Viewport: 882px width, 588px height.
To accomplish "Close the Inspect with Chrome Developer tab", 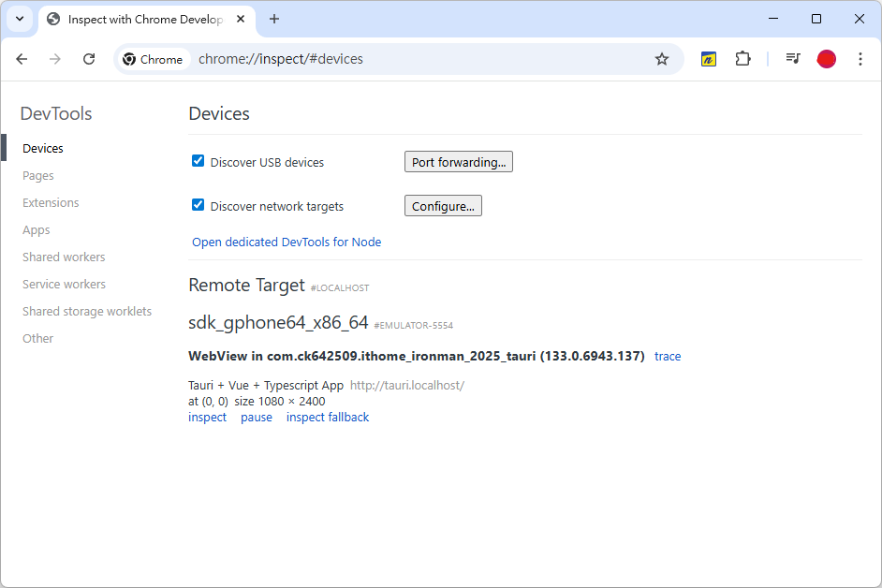I will tap(241, 19).
